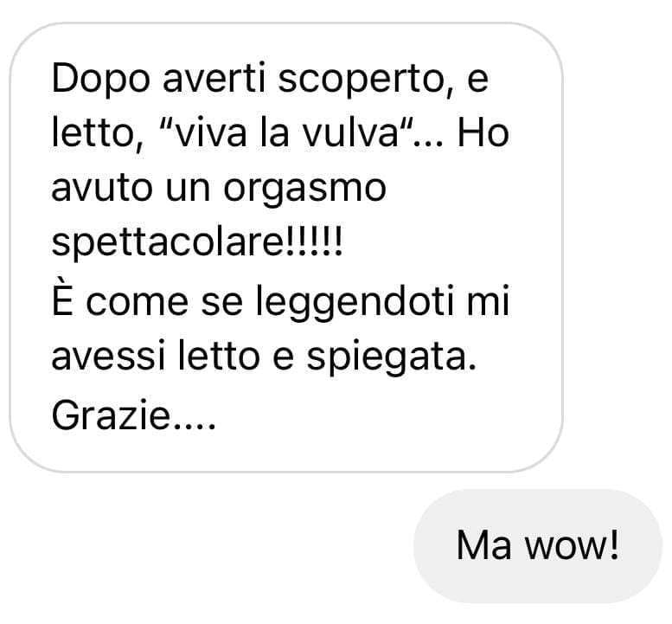Click the word "spiegata." in the message
Image resolution: width=672 pixels, height=624 pixels.
[x=392, y=357]
